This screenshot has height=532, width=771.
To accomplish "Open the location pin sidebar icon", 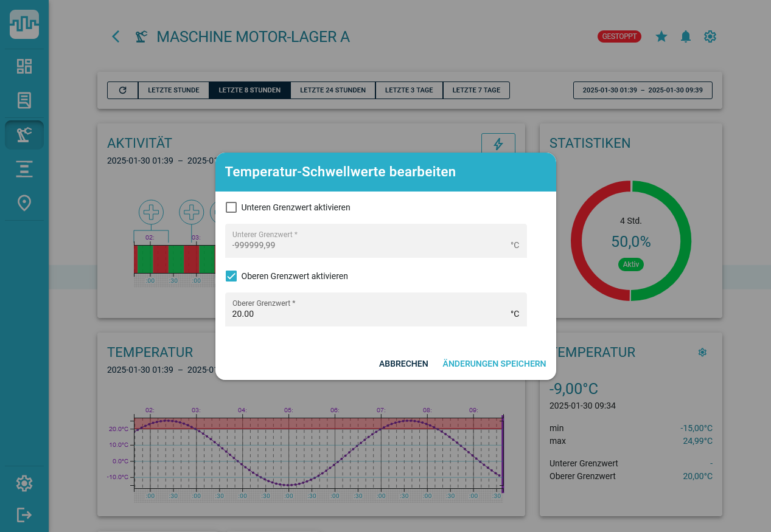I will (24, 203).
